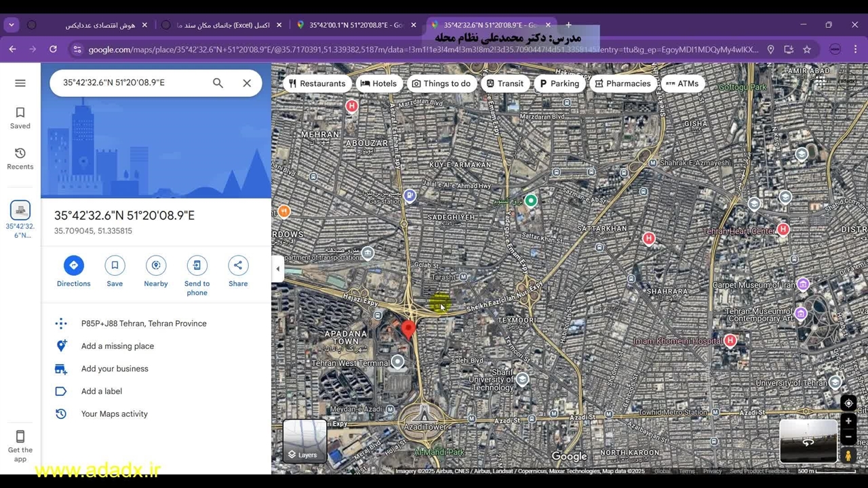The width and height of the screenshot is (868, 488).
Task: Collapse the side panel with arrow
Action: tap(277, 269)
